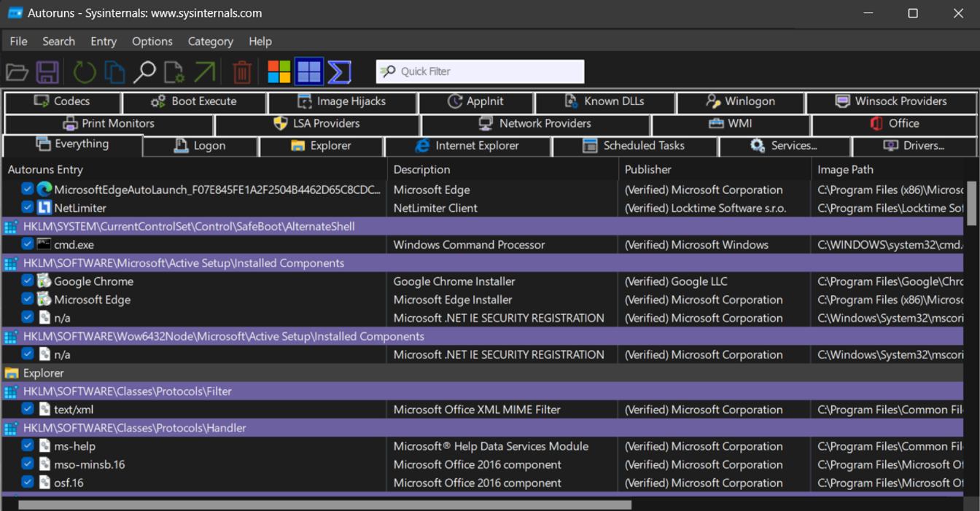980x511 pixels.
Task: Open the Boot Execute tab
Action: [x=194, y=101]
